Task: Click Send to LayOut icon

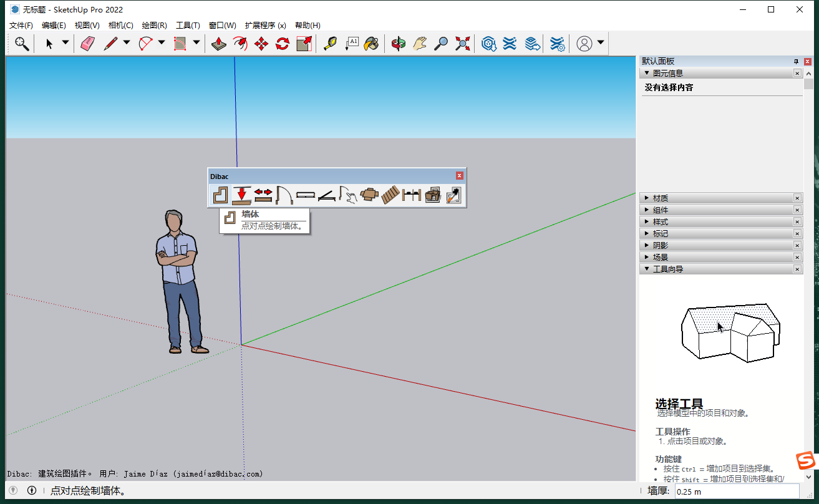Action: coord(531,44)
